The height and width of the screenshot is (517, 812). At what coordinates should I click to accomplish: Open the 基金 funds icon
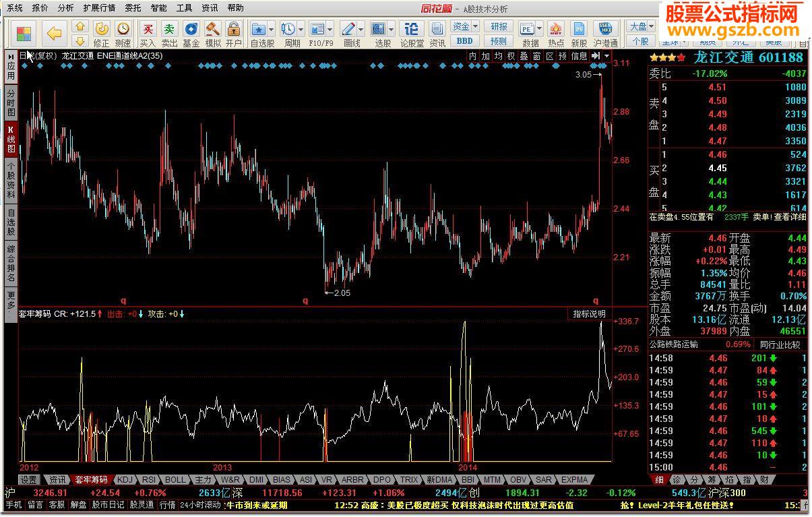tap(191, 33)
